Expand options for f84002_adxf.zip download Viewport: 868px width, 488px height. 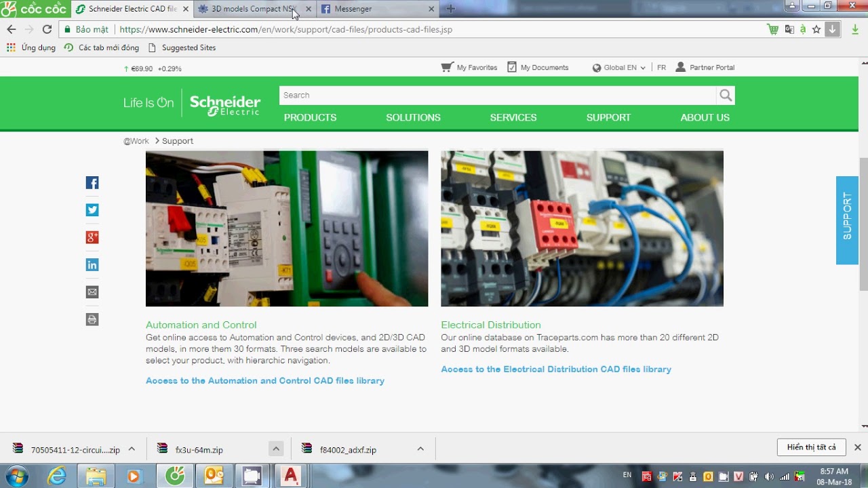[x=420, y=449]
